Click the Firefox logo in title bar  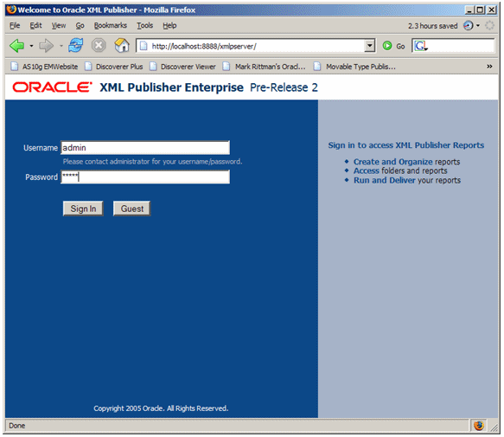11,10
